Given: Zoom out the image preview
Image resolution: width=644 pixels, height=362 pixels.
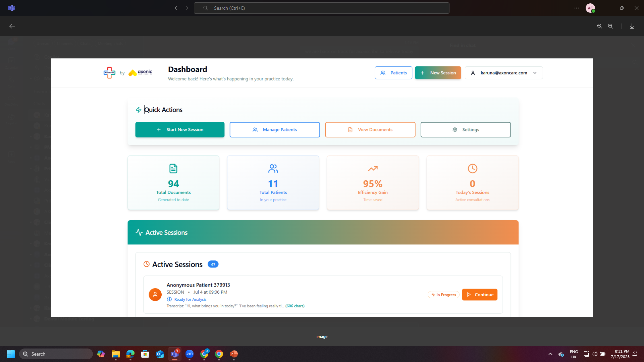Looking at the screenshot, I should [599, 26].
